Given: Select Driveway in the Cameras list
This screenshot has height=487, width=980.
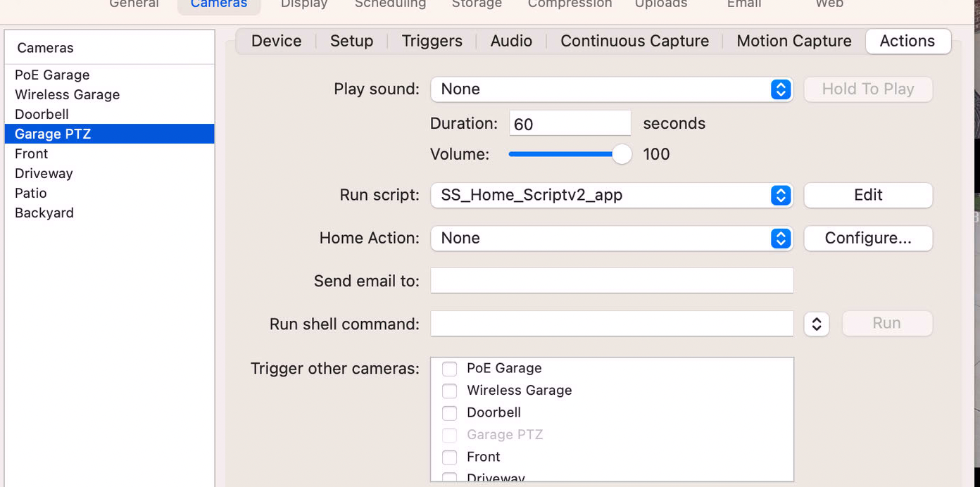Looking at the screenshot, I should click(44, 173).
